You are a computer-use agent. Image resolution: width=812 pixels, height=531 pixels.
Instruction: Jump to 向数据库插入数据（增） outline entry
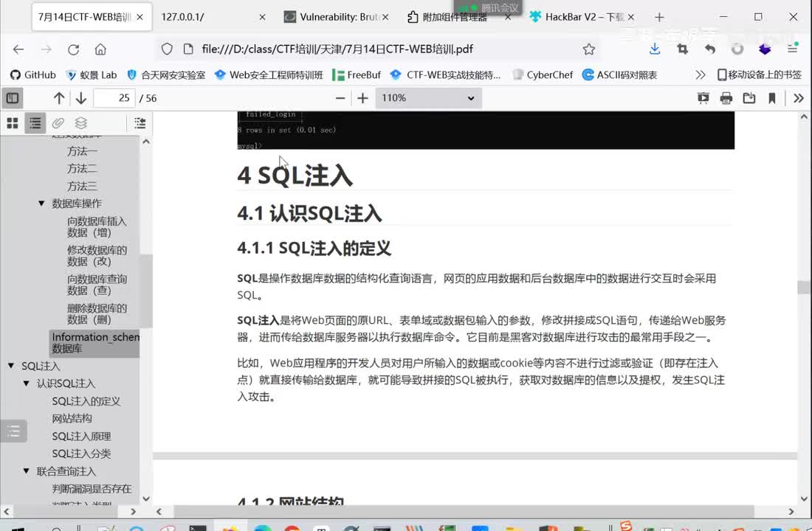pyautogui.click(x=97, y=227)
